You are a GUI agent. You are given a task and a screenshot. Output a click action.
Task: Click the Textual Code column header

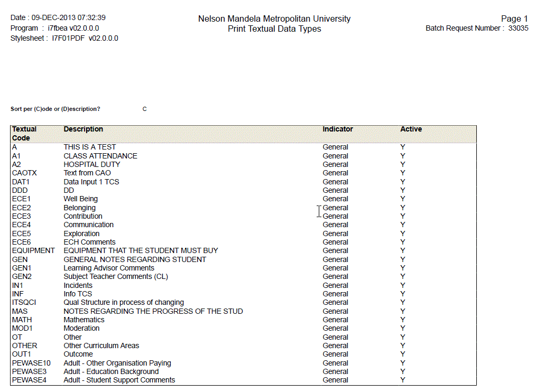[24, 133]
